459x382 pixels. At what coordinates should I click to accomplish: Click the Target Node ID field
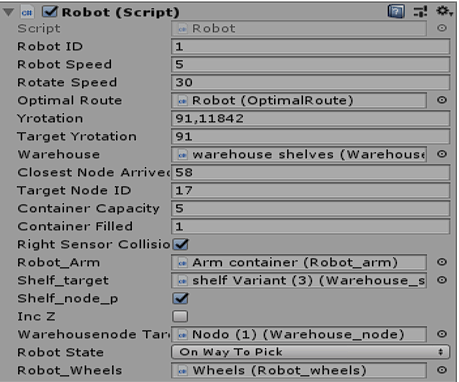pyautogui.click(x=310, y=190)
